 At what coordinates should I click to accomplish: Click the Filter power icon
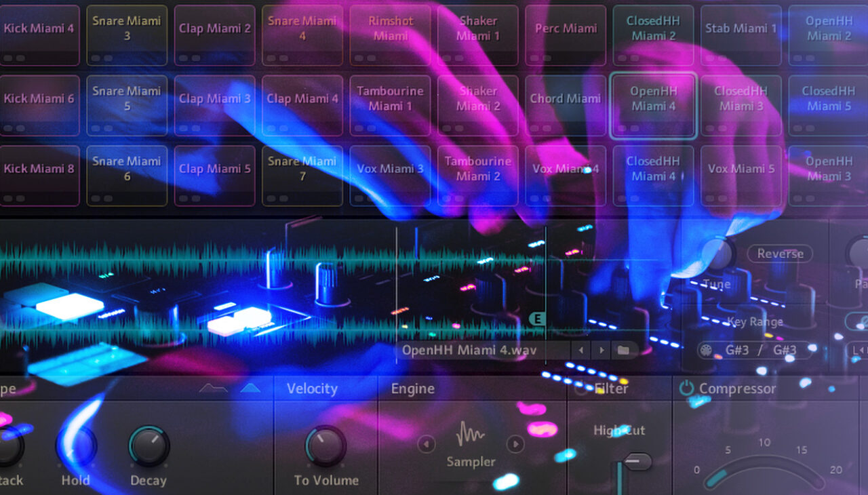click(580, 389)
